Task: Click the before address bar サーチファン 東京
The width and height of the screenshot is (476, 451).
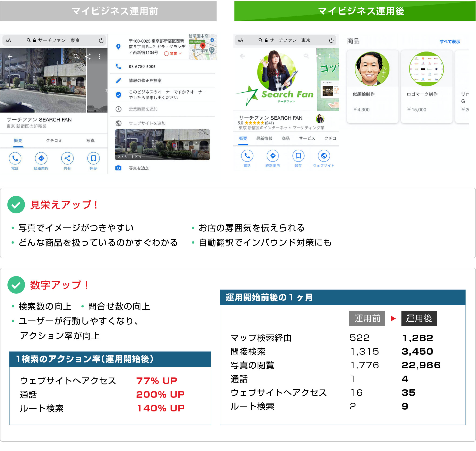Action: 54,40
